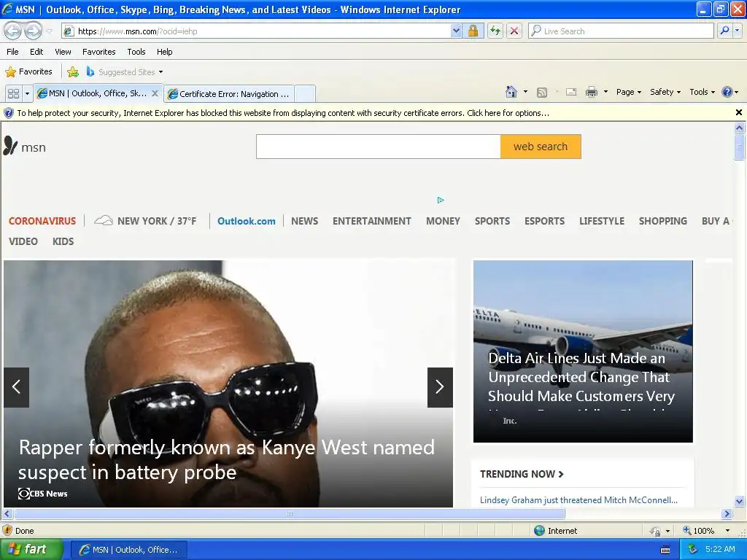Click the Help question mark icon
The image size is (747, 560).
click(727, 92)
